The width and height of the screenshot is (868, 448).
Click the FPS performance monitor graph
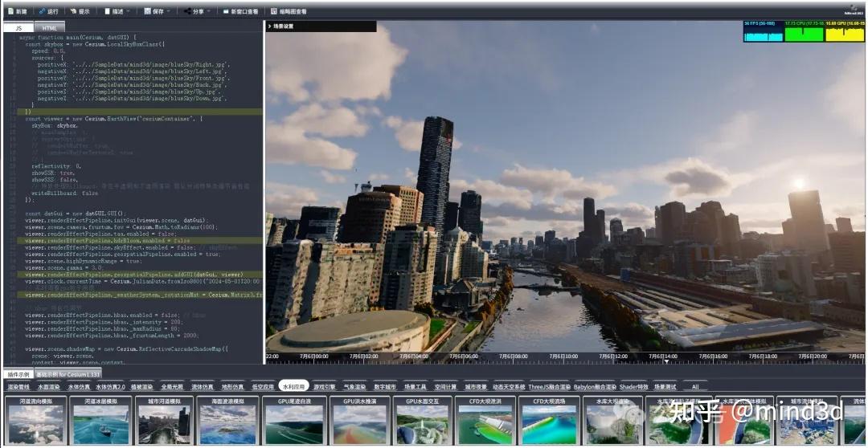pos(763,32)
